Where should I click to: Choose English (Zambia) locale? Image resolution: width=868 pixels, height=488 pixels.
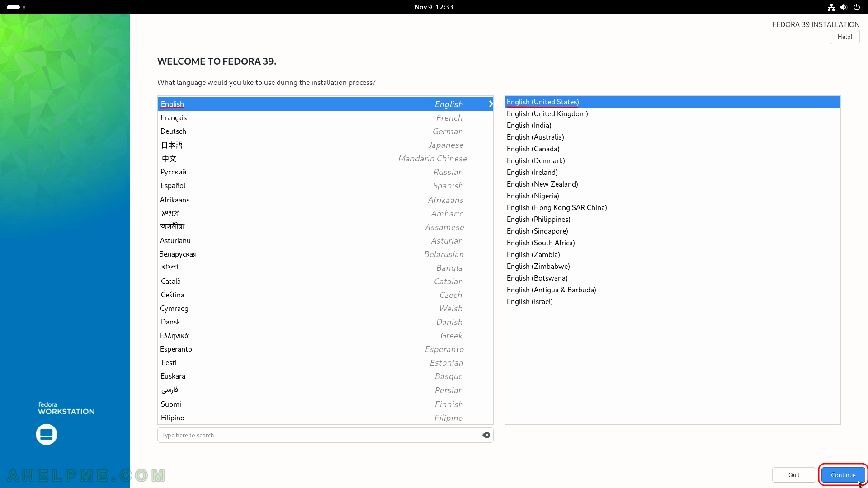point(672,254)
